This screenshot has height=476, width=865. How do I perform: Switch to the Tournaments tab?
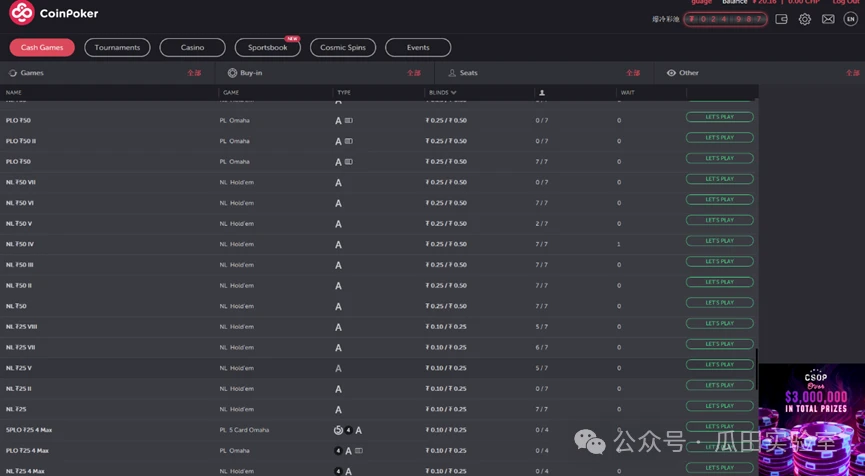(x=117, y=48)
